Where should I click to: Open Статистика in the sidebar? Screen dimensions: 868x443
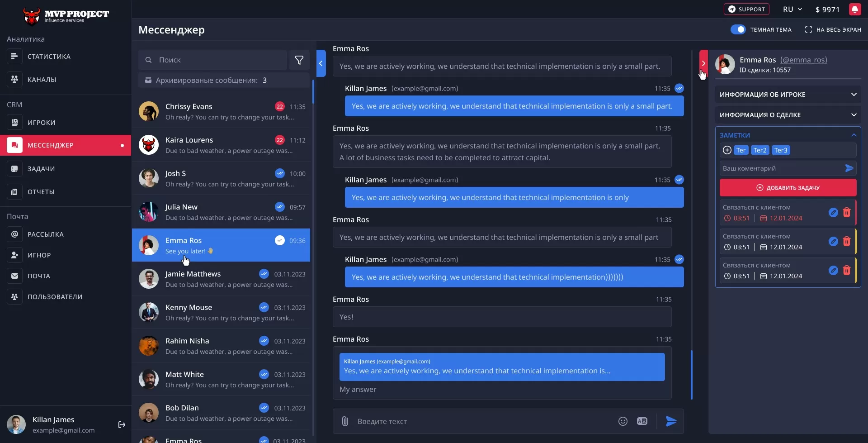[48, 56]
